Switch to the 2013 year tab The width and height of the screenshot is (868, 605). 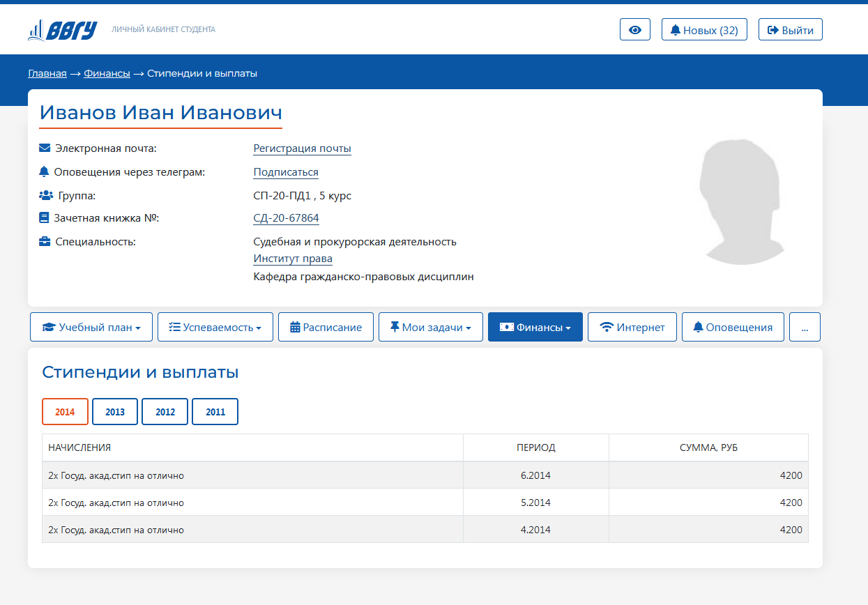point(115,412)
